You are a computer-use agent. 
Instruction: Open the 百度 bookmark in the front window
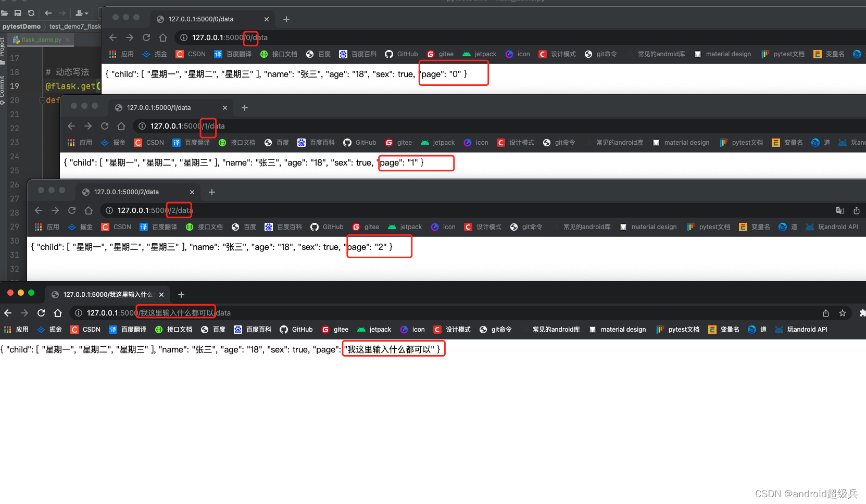[x=213, y=330]
